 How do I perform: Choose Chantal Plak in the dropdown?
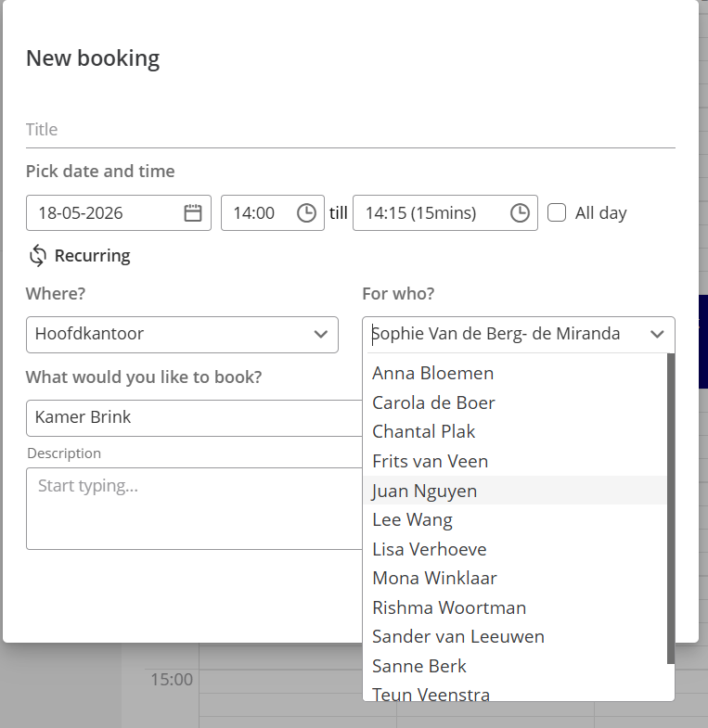tap(515, 432)
